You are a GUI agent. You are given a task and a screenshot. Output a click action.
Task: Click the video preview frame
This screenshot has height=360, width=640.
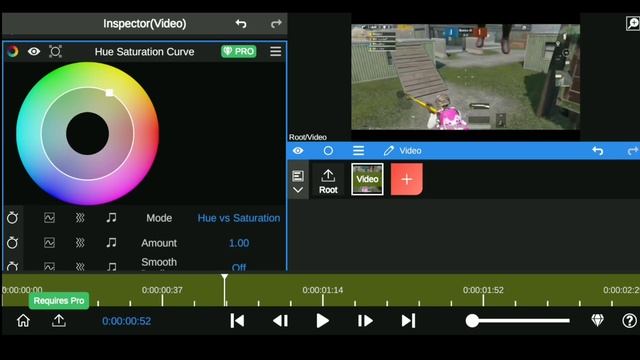tap(465, 77)
